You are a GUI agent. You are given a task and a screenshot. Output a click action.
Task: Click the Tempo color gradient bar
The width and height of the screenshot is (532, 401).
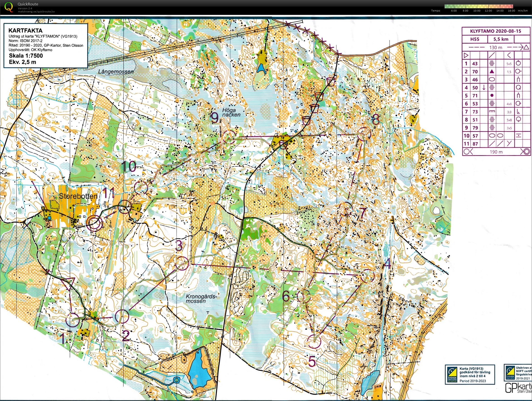(479, 6)
